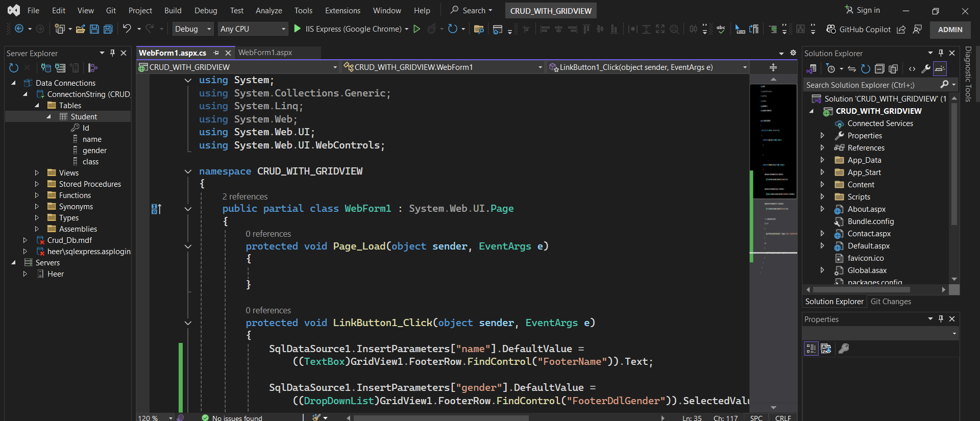Click the New Project toolbar icon
The height and width of the screenshot is (421, 980).
coord(60,29)
